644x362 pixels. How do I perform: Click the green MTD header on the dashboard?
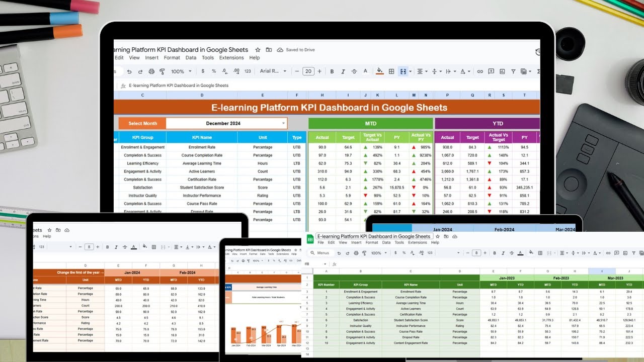[370, 123]
